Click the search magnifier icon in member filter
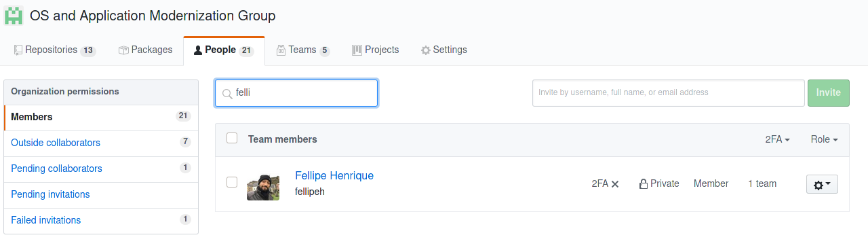 pos(228,94)
